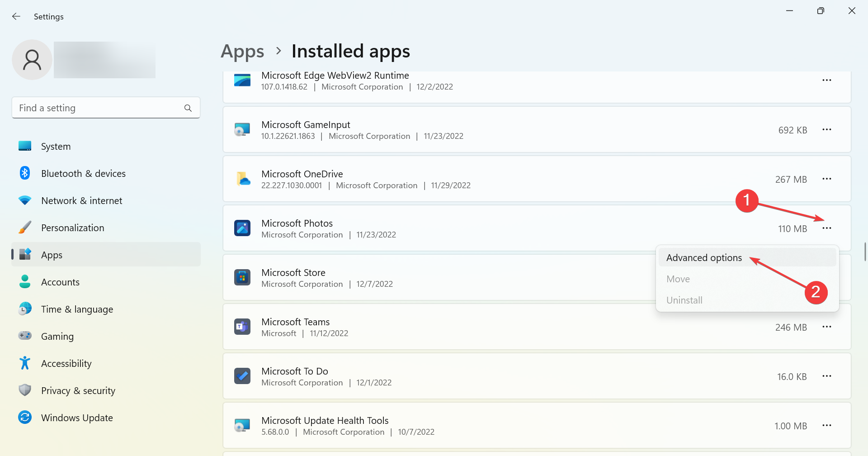
Task: Open Accessibility settings
Action: click(106, 363)
